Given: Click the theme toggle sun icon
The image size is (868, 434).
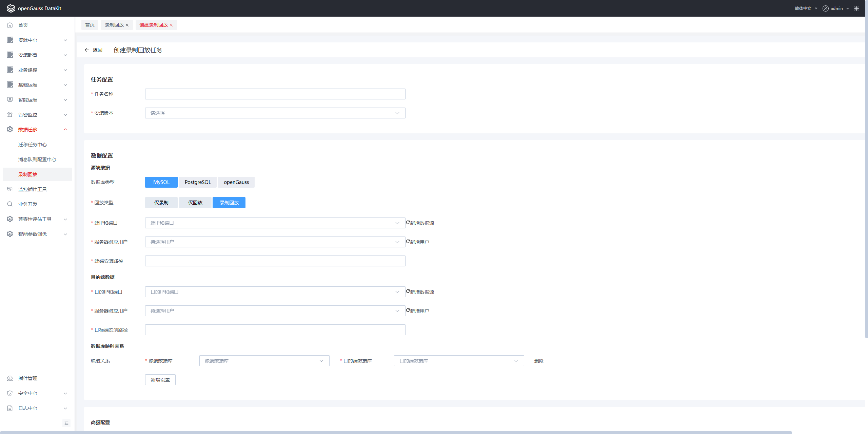Looking at the screenshot, I should (x=856, y=8).
